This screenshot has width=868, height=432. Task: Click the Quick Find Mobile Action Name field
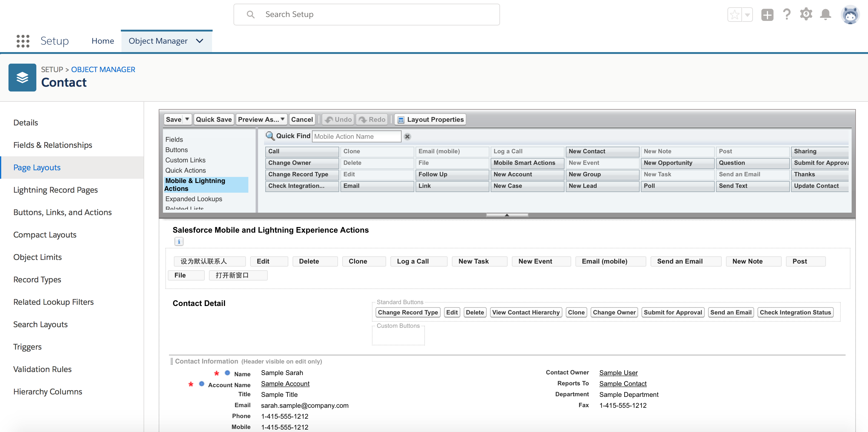[x=356, y=136]
